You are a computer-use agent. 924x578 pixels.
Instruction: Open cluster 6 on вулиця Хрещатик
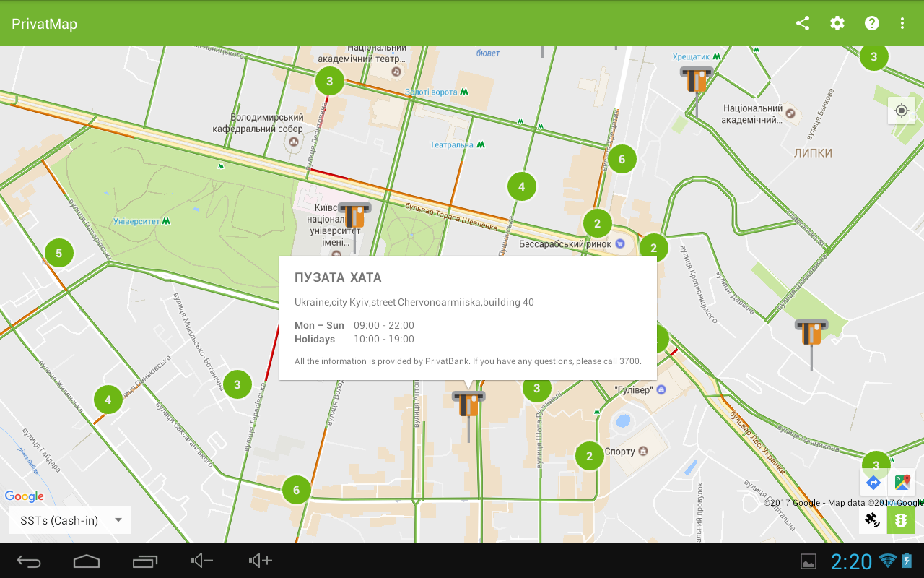pos(622,159)
